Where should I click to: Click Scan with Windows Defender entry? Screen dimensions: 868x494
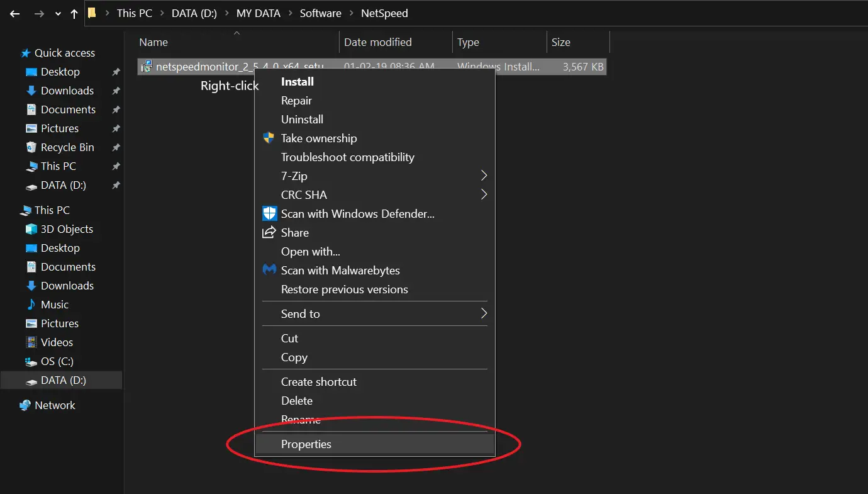tap(358, 214)
